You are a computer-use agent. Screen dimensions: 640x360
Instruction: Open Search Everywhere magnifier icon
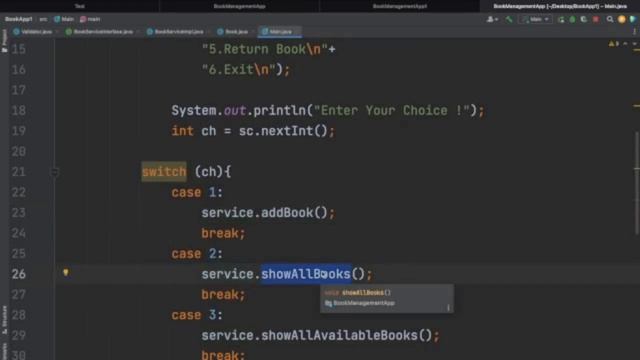pos(610,19)
